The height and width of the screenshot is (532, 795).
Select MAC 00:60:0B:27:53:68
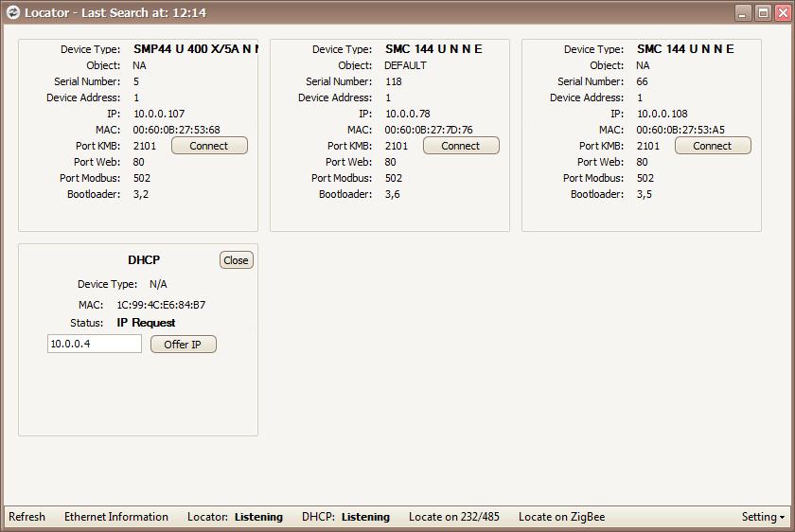(176, 130)
